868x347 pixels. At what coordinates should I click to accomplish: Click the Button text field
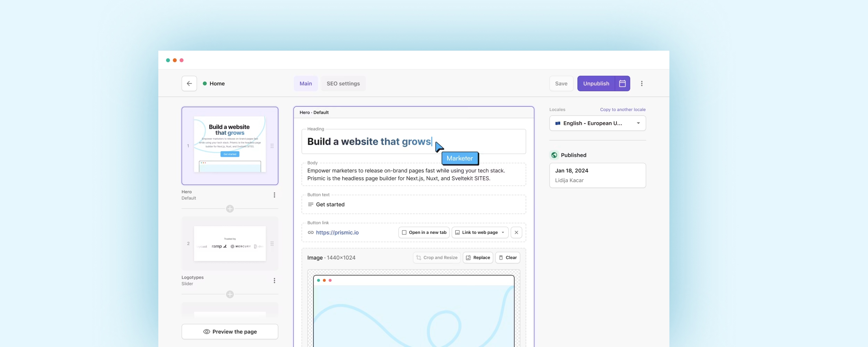click(x=414, y=205)
